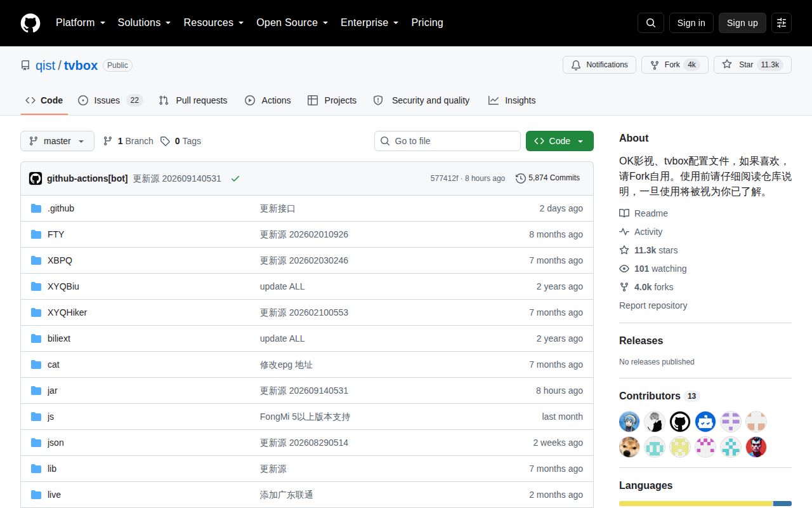Image resolution: width=812 pixels, height=508 pixels.
Task: Click the eye icon beside 101 watching
Action: 624,269
